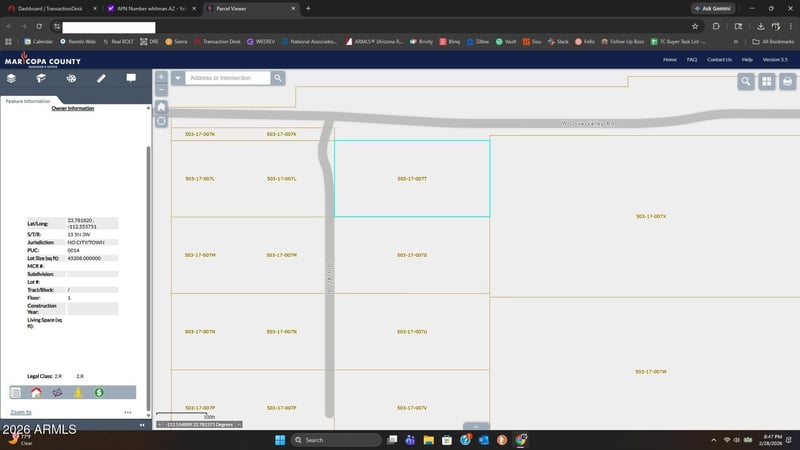Click the green dollar sign icon

[x=99, y=393]
